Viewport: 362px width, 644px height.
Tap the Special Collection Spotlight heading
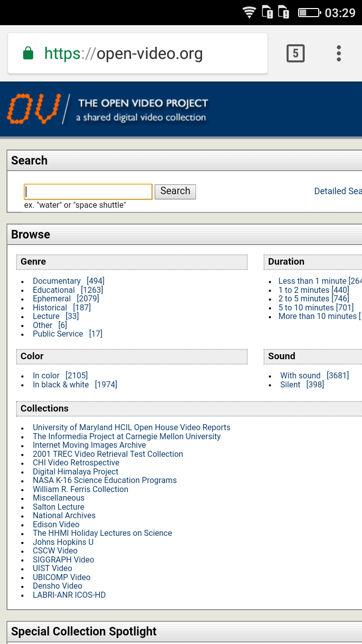tap(84, 631)
